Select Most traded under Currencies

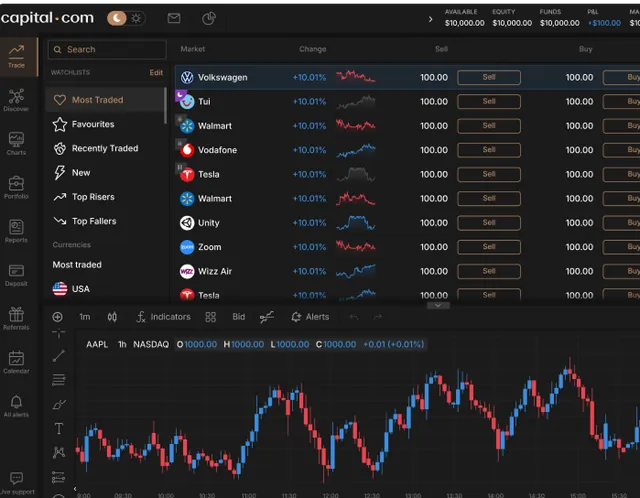click(77, 265)
